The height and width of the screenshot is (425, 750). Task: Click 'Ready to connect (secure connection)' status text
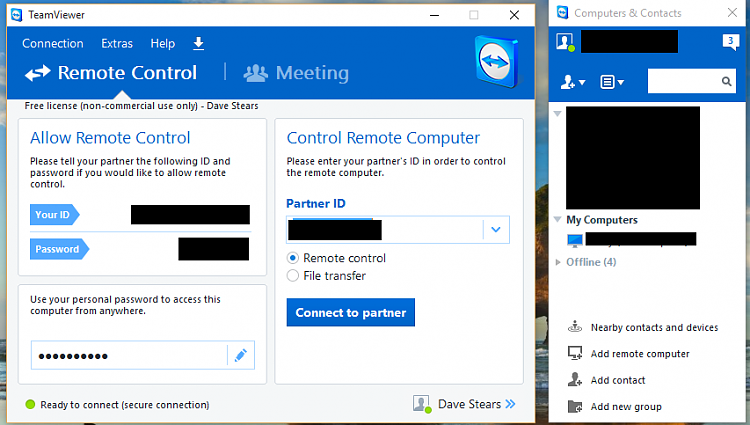click(x=125, y=405)
